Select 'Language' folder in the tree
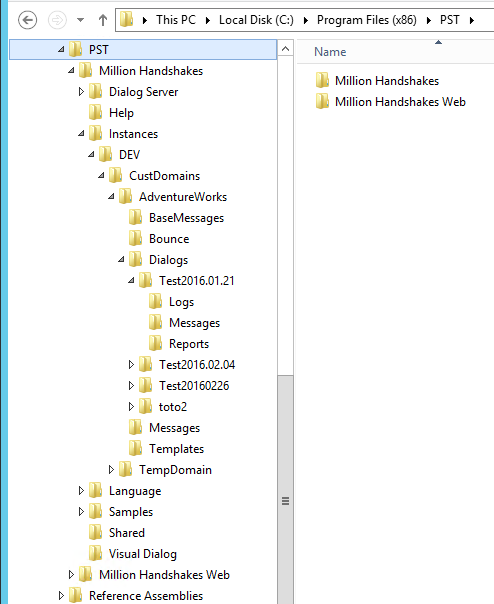Screen dimensions: 494x604 coord(135,491)
